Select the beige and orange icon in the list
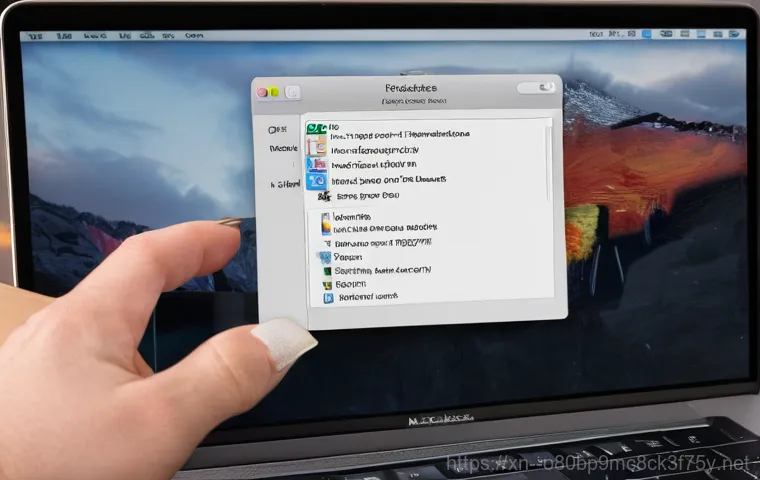Image resolution: width=760 pixels, height=480 pixels. click(316, 145)
